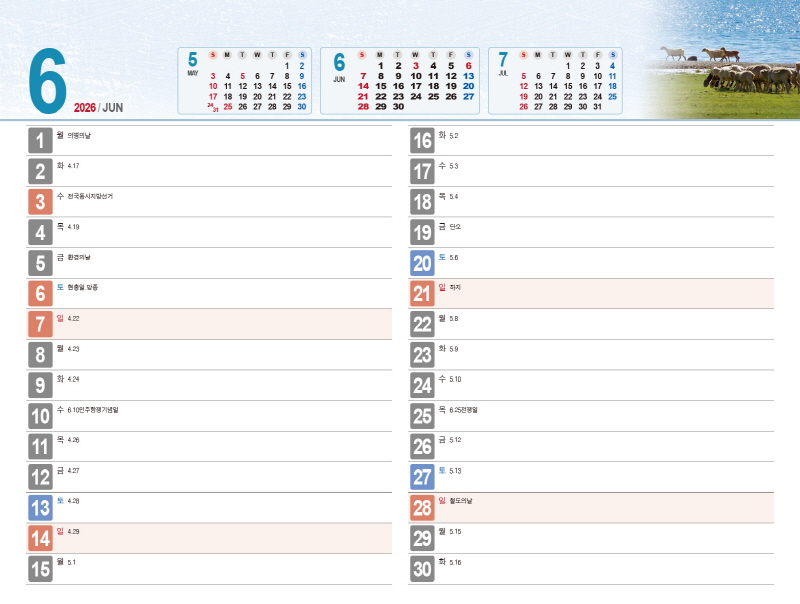Select the orange day 3 election day box
The image size is (800, 604).
[40, 202]
